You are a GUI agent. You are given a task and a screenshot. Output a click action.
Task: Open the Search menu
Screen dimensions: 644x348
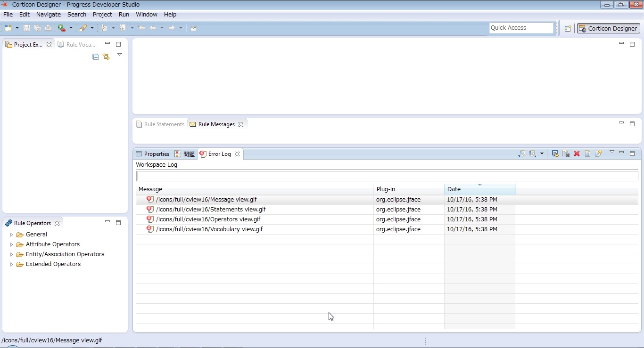(x=77, y=15)
